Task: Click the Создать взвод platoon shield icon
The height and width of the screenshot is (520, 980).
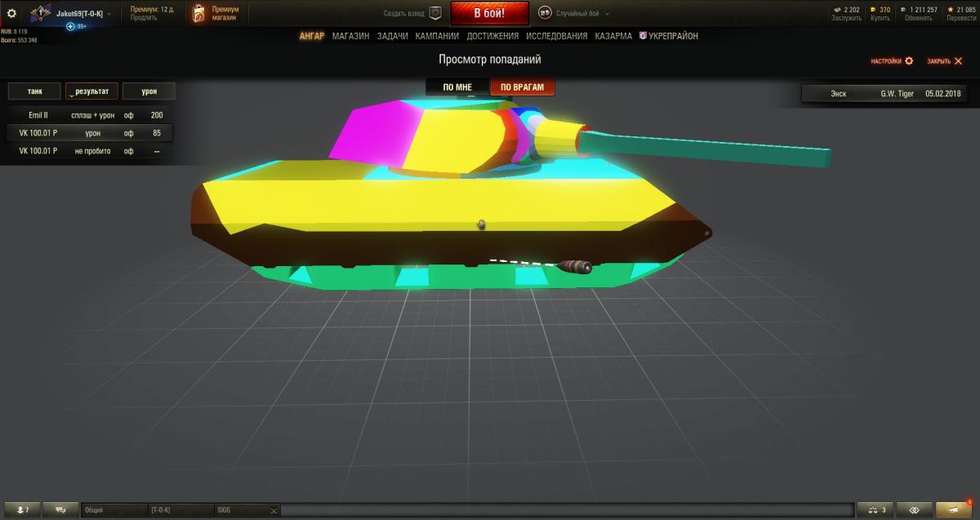Action: (x=435, y=13)
